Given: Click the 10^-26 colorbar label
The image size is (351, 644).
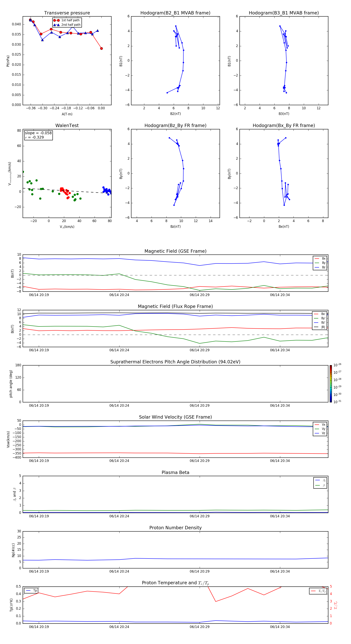Looking at the screenshot, I should click(337, 365).
